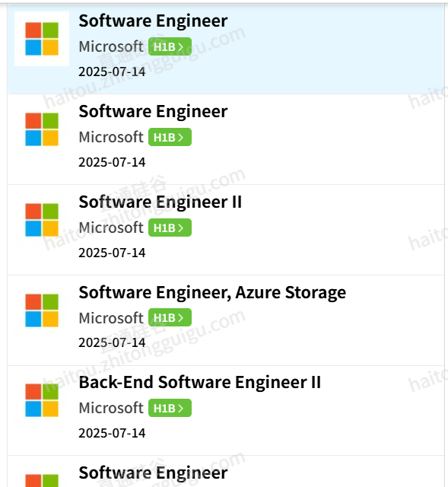Open the Software Engineer II job title
Screen dimensions: 448x487
[x=160, y=202]
